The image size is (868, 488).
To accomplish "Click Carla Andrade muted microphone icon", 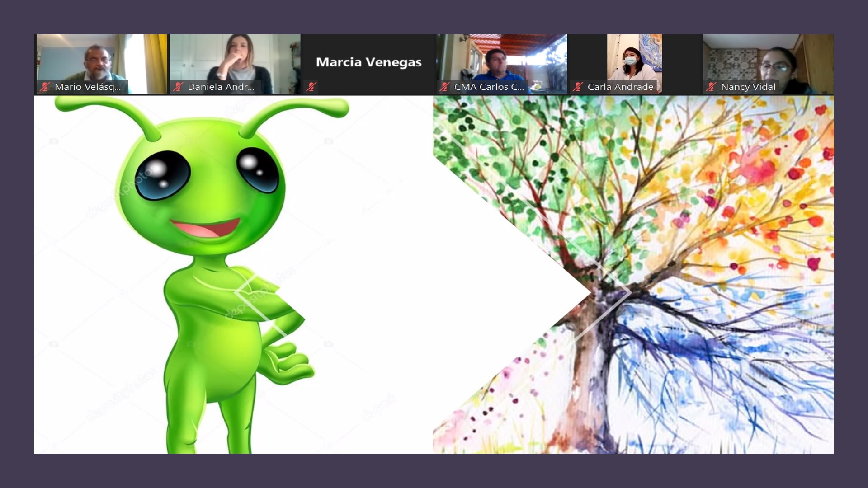I will [x=578, y=87].
